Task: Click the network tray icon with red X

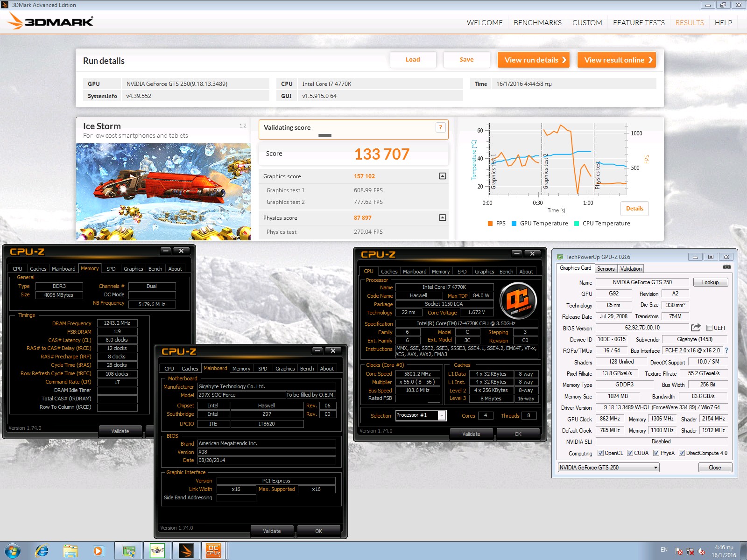Action: [690, 551]
